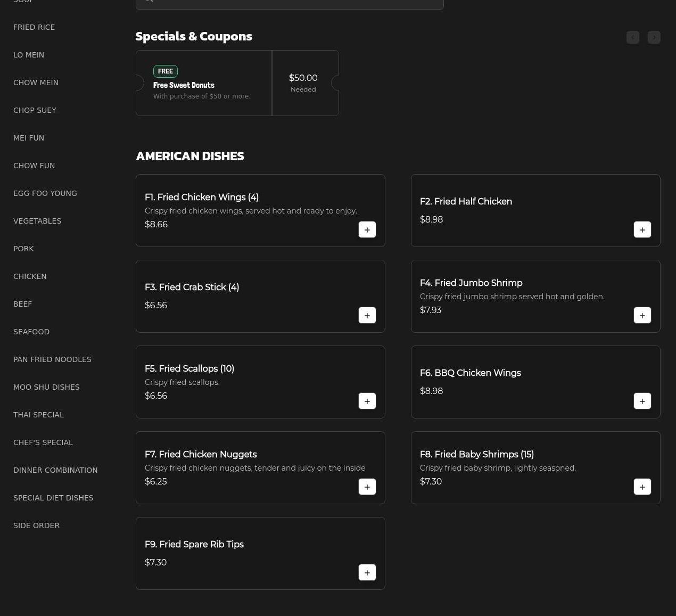The width and height of the screenshot is (676, 616).
Task: Jump to the Fried Rice category
Action: (34, 27)
